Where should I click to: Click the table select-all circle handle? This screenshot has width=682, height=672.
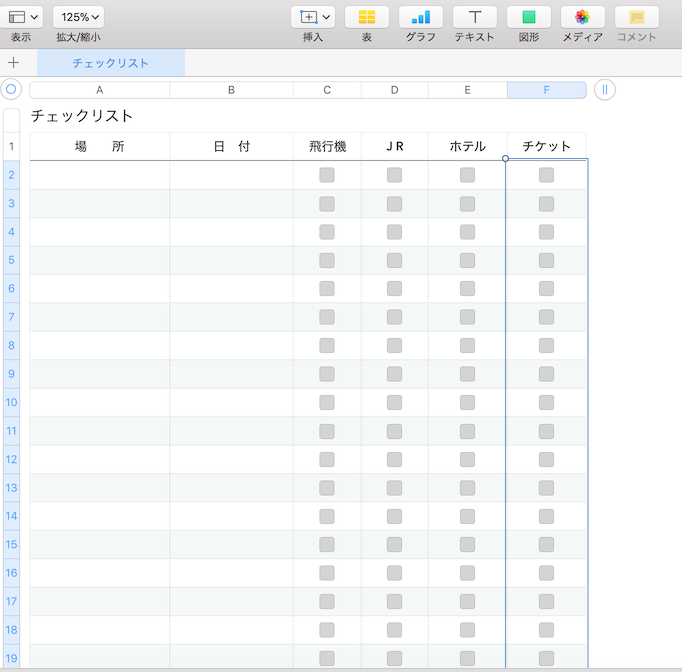pos(11,90)
